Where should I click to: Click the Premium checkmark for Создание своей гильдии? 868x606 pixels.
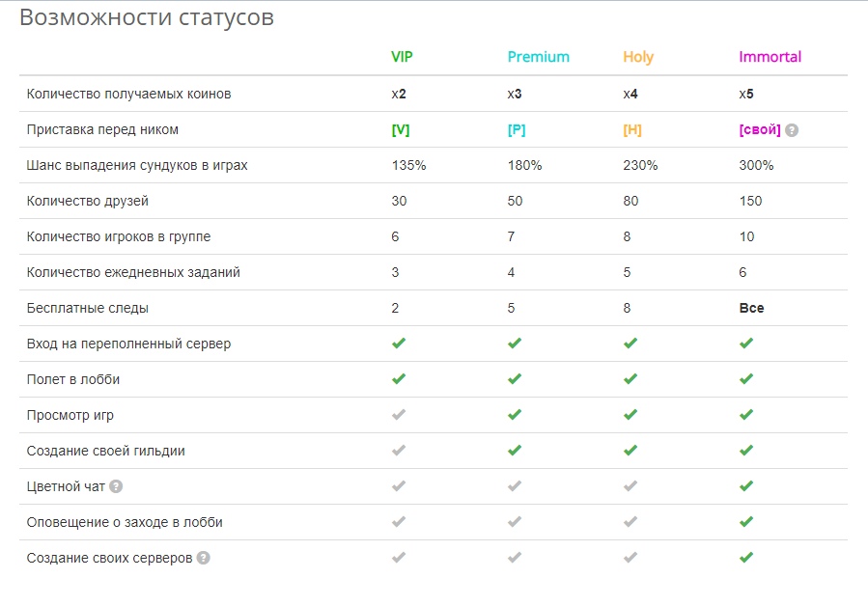[x=515, y=450]
